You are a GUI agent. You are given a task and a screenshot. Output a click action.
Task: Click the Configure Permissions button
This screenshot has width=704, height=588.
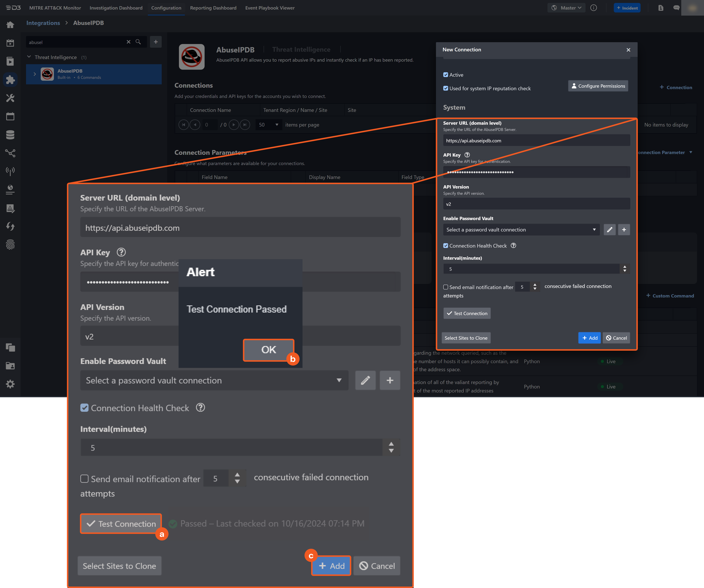[598, 86]
